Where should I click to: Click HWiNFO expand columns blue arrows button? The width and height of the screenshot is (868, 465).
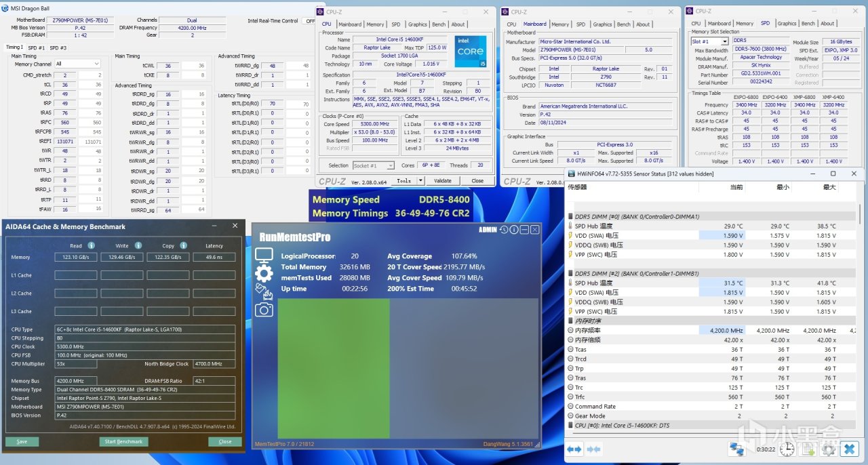pyautogui.click(x=574, y=449)
